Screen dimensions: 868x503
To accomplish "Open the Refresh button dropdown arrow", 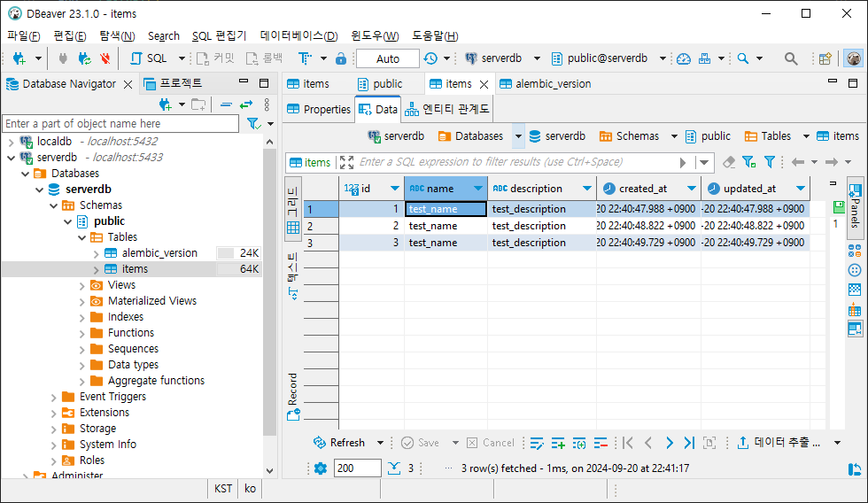I will pos(380,443).
